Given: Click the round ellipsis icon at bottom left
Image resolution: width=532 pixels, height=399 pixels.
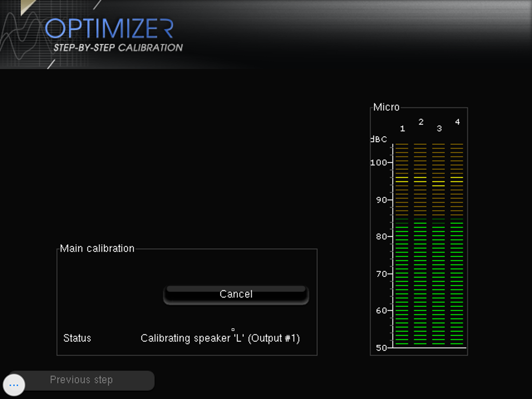Looking at the screenshot, I should point(14,385).
